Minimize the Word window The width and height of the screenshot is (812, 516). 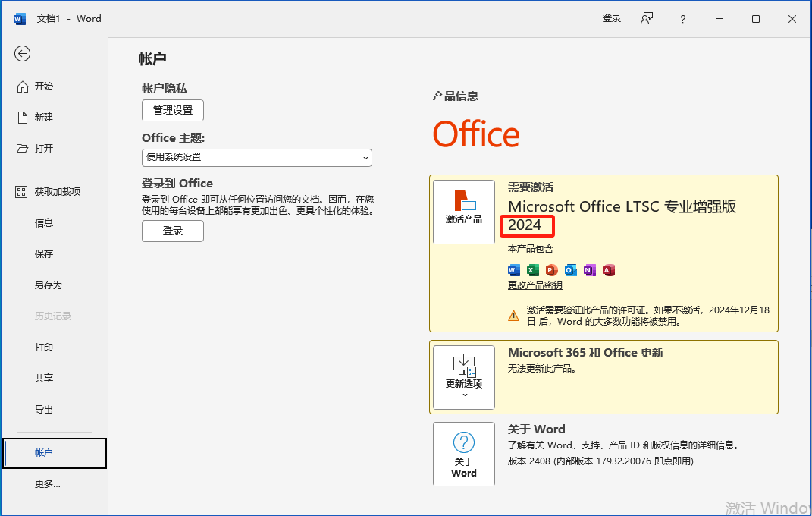(x=720, y=19)
